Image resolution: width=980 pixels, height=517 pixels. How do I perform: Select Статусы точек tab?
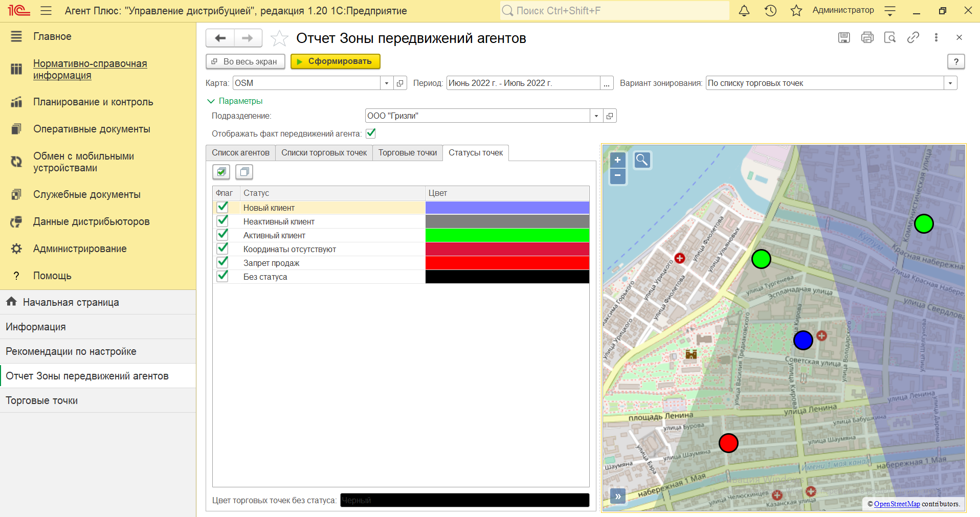point(476,153)
